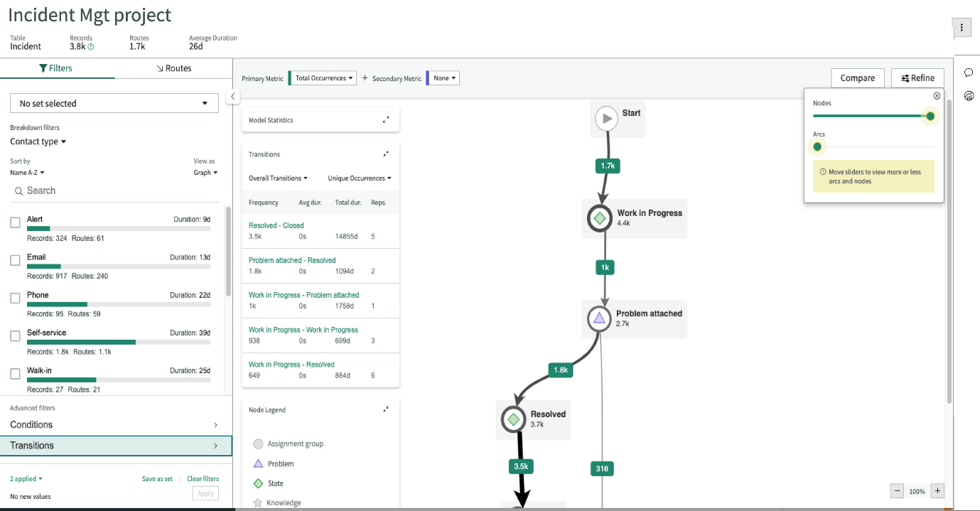Viewport: 980px width, 511px height.
Task: Expand the Conditions advanced filter section
Action: coord(117,424)
